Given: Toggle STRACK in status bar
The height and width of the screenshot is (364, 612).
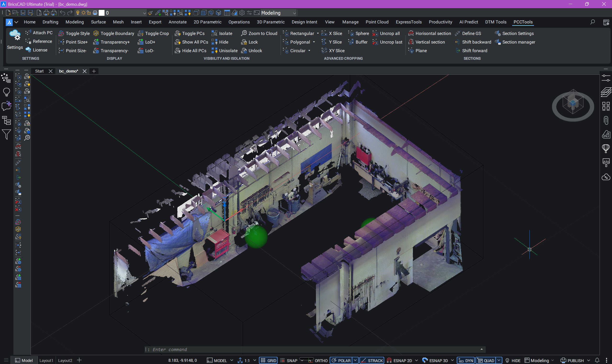Looking at the screenshot, I should pyautogui.click(x=372, y=360).
